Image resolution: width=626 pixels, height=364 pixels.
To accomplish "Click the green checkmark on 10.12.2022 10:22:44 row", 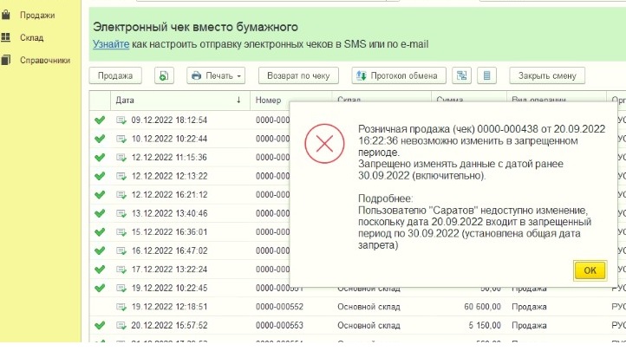I will (100, 138).
